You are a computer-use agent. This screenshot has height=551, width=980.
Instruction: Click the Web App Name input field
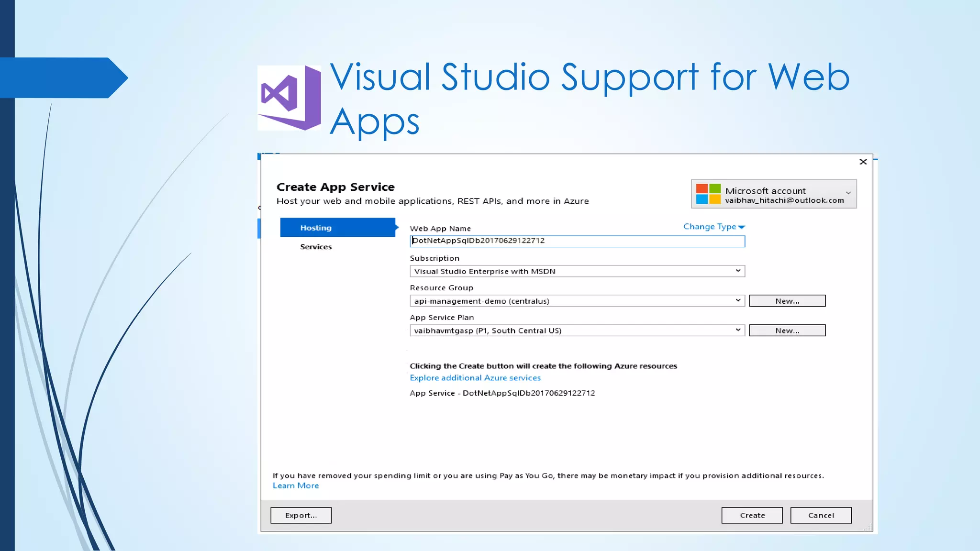(577, 241)
